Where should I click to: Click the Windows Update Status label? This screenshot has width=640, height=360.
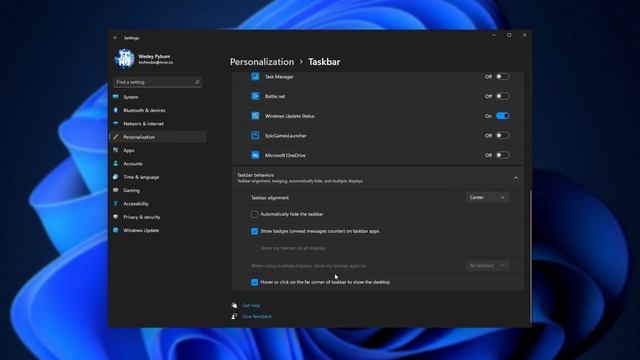point(290,116)
